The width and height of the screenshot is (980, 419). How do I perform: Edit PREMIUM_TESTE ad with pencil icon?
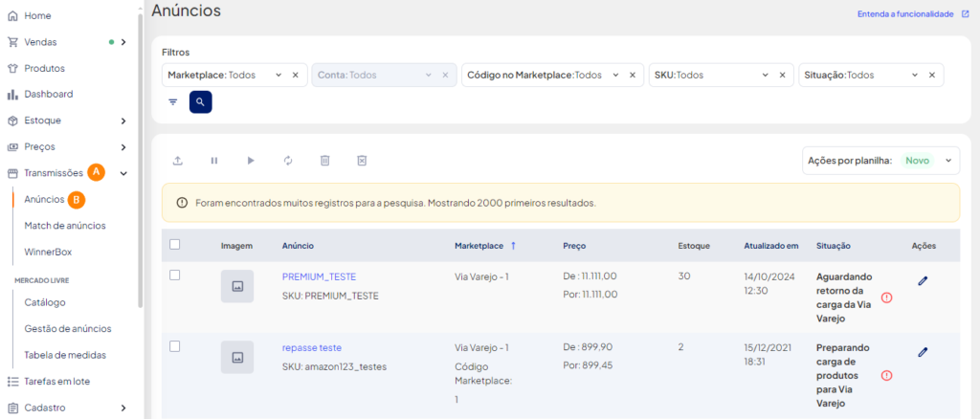(x=923, y=281)
